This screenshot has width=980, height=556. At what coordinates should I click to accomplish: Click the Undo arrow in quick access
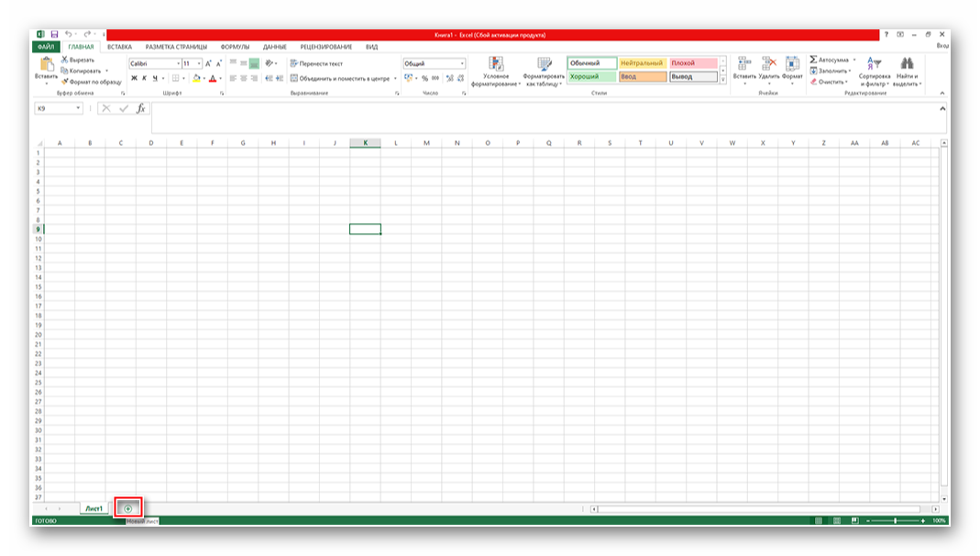point(68,34)
